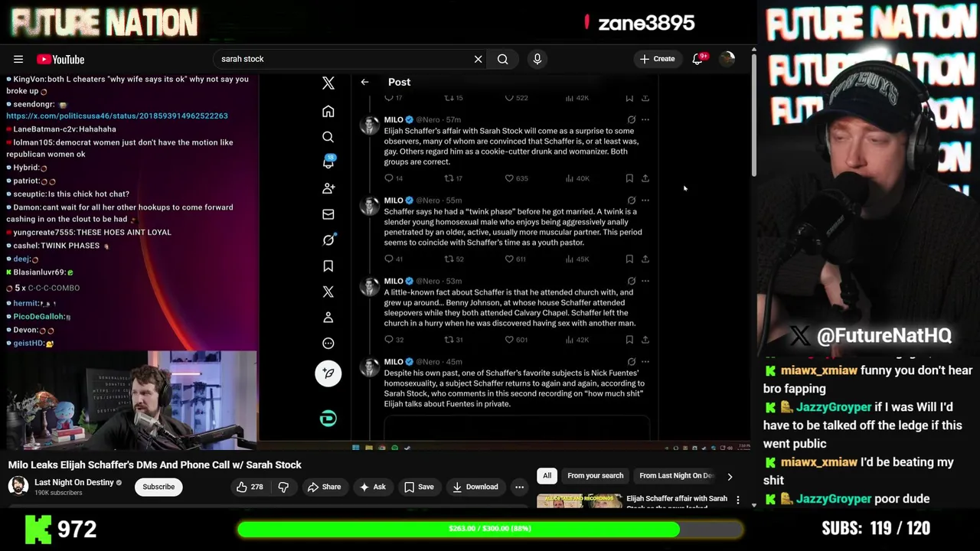Click the Ask button under video
The width and height of the screenshot is (980, 551).
(372, 487)
